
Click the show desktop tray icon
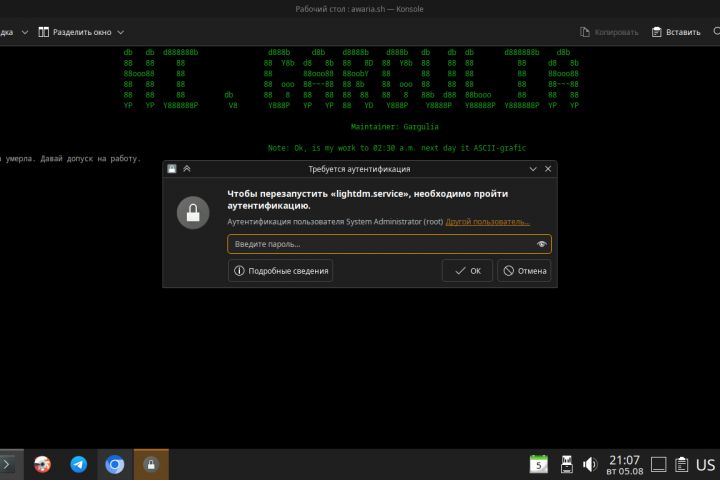[658, 464]
